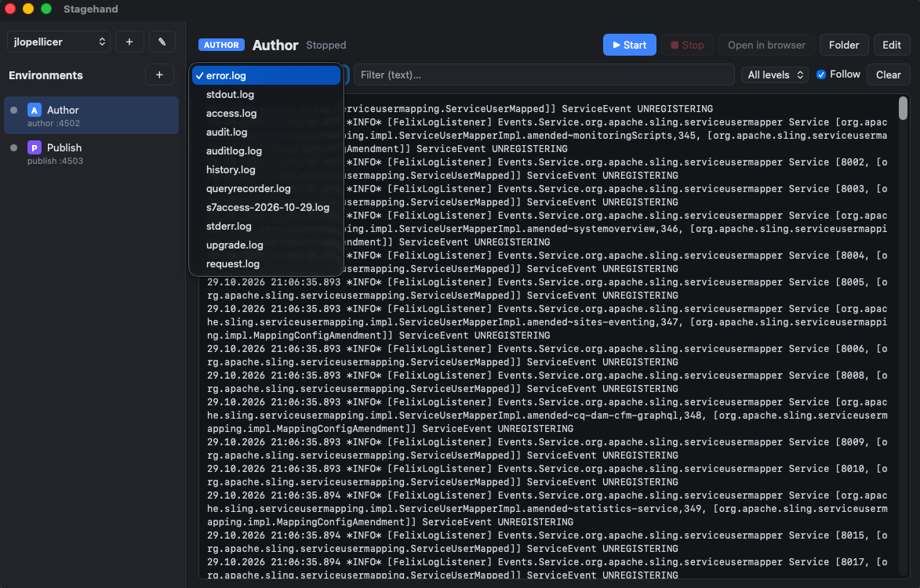
Task: Add a new environment with the plus button
Action: coord(159,75)
